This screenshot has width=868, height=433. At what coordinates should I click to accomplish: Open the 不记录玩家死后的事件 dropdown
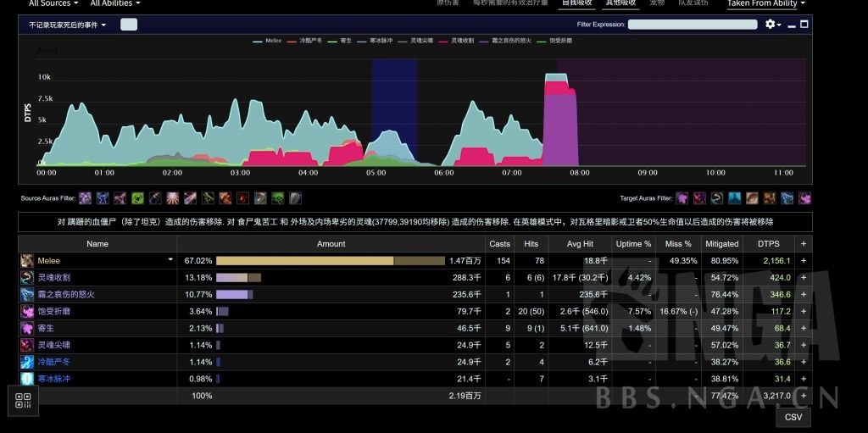67,25
